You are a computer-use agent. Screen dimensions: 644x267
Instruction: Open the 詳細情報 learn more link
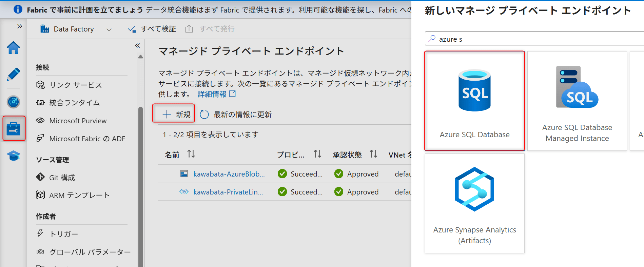[217, 94]
